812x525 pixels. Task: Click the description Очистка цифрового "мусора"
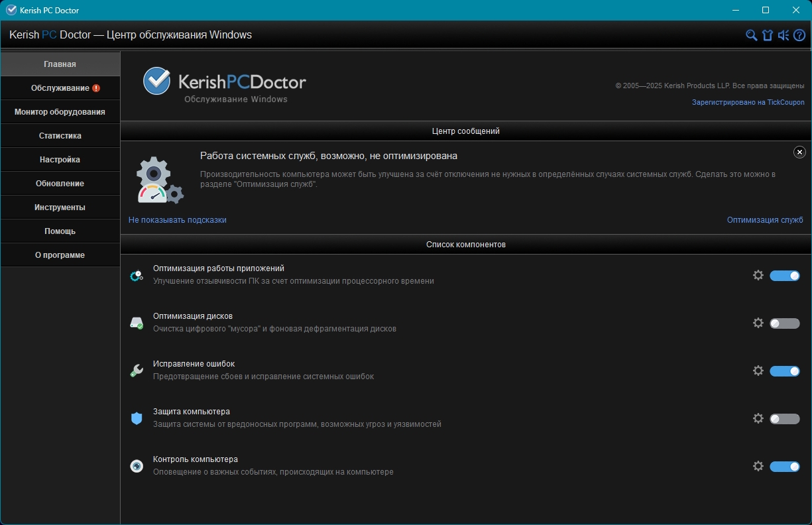[x=275, y=329]
